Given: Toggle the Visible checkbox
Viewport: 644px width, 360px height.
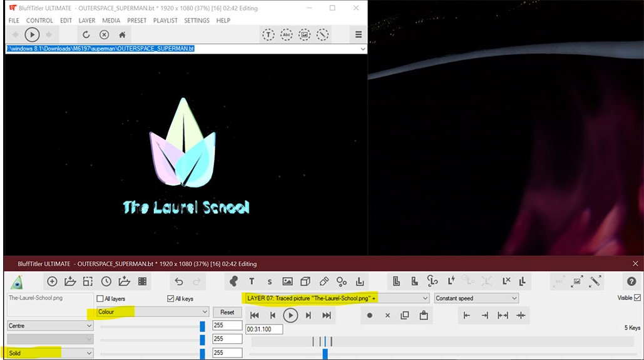Looking at the screenshot, I should coord(637,297).
